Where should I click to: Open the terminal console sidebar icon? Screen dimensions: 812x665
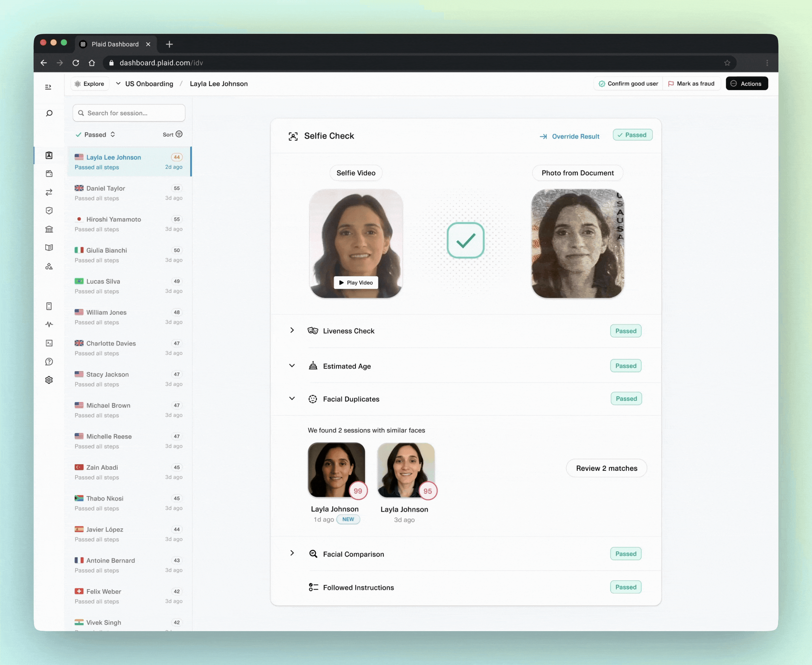pyautogui.click(x=49, y=343)
